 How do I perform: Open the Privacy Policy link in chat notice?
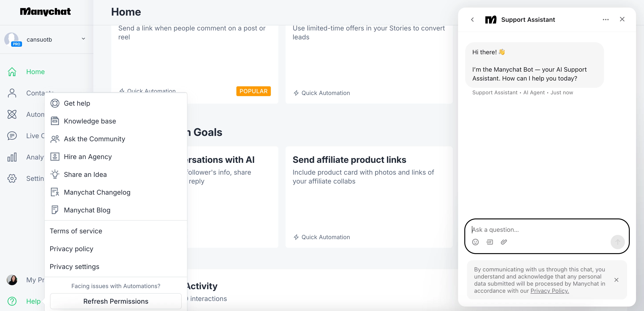tap(550, 291)
